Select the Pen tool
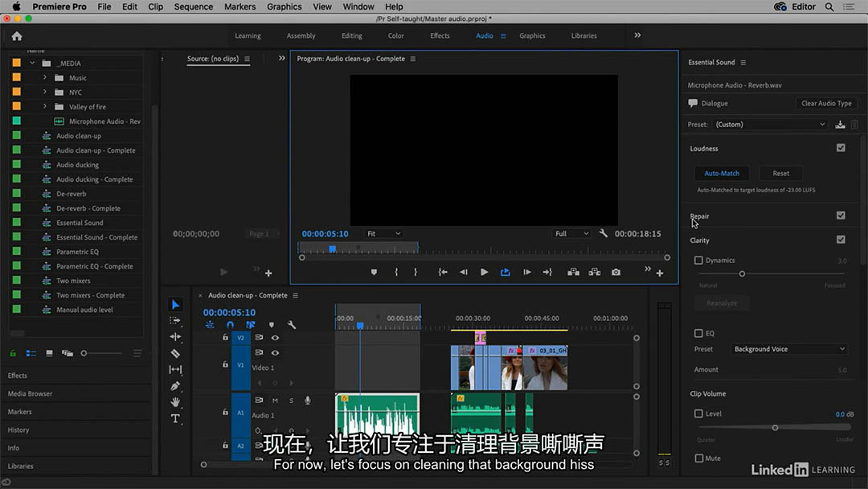 point(175,385)
